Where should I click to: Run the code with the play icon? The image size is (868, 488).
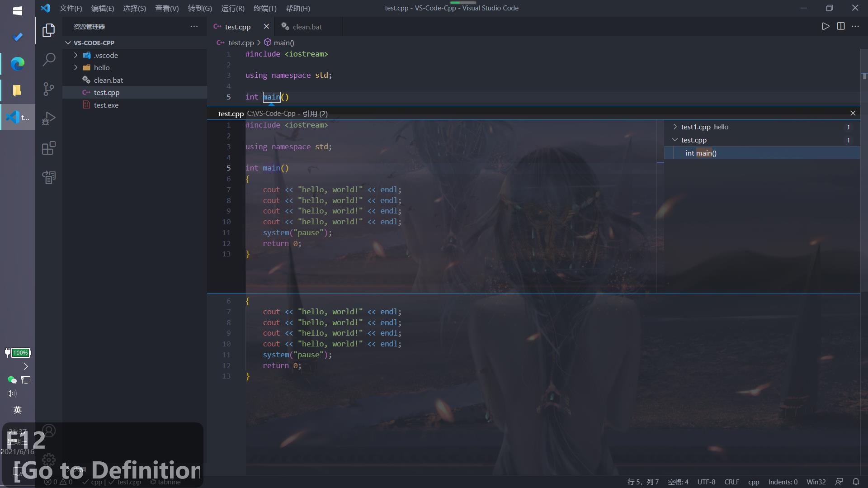pyautogui.click(x=826, y=26)
